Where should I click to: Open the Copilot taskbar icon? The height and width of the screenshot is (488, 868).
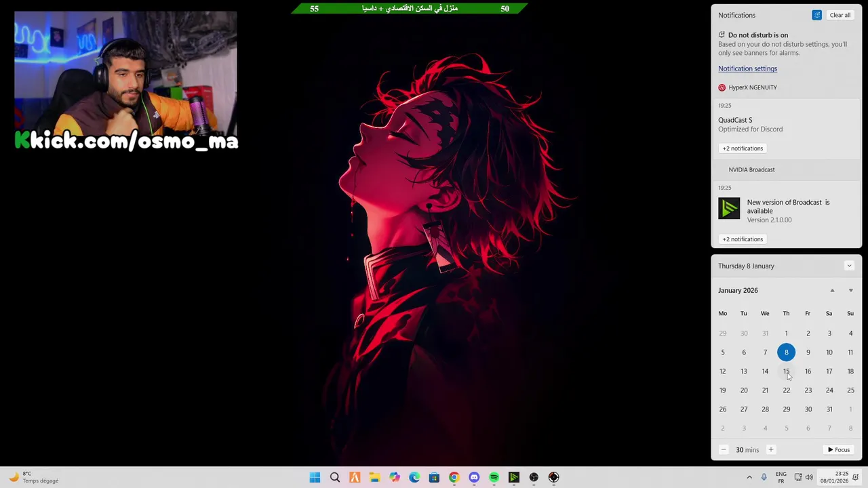point(395,477)
